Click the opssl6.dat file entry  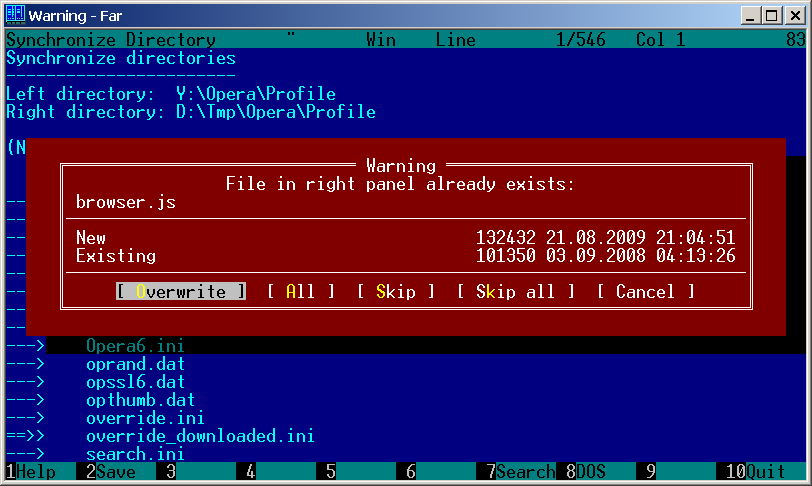(135, 382)
